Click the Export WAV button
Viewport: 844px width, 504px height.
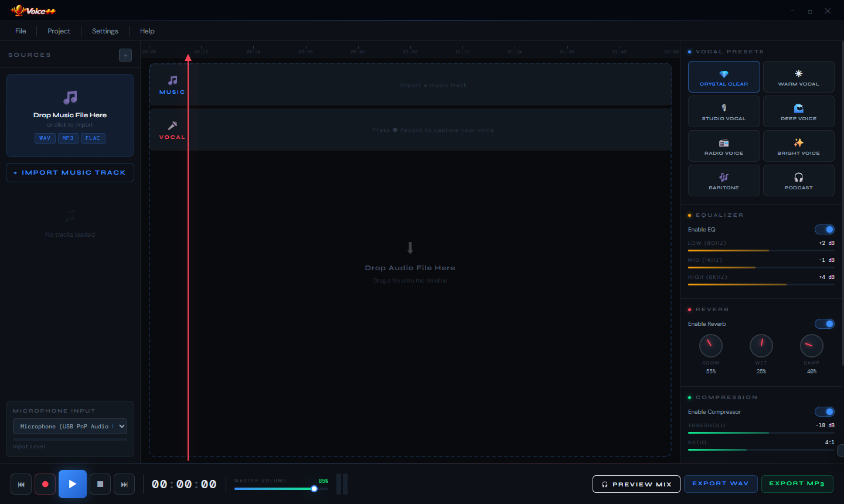click(720, 484)
